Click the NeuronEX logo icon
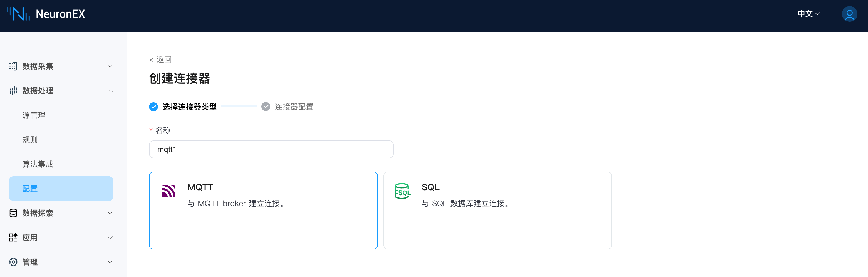Viewport: 868px width, 277px height. coord(19,14)
